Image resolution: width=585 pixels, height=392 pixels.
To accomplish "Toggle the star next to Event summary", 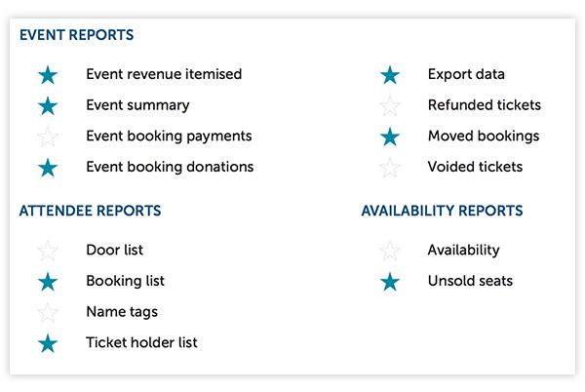I will point(48,106).
